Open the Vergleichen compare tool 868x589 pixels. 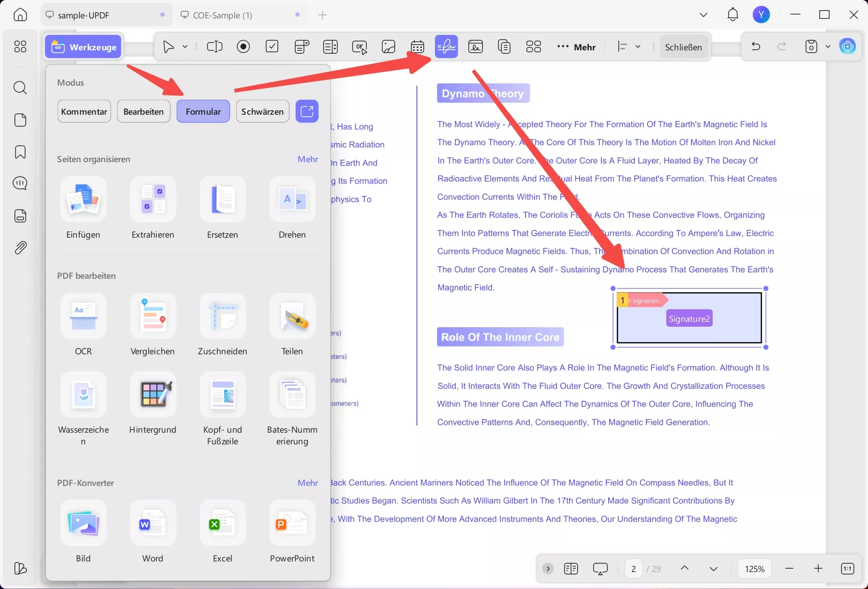(153, 325)
